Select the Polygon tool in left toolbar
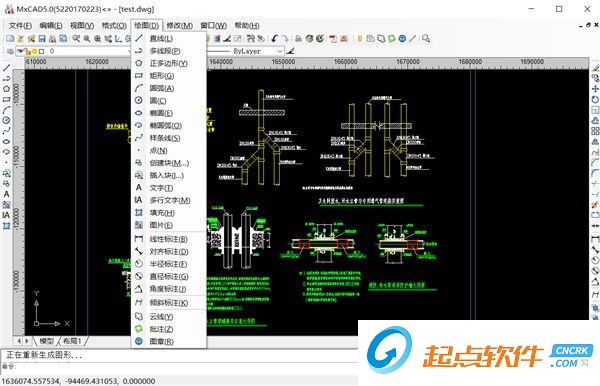Image resolution: width=600 pixels, height=386 pixels. [6, 89]
